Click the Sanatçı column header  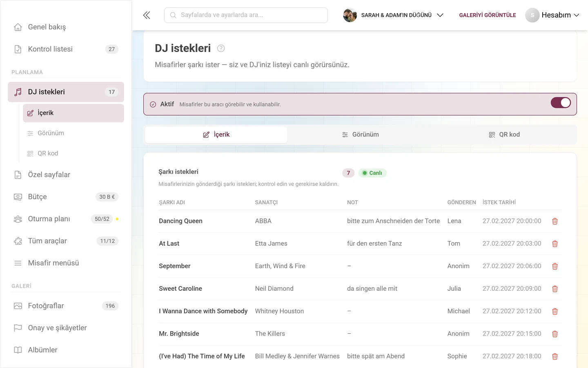266,202
